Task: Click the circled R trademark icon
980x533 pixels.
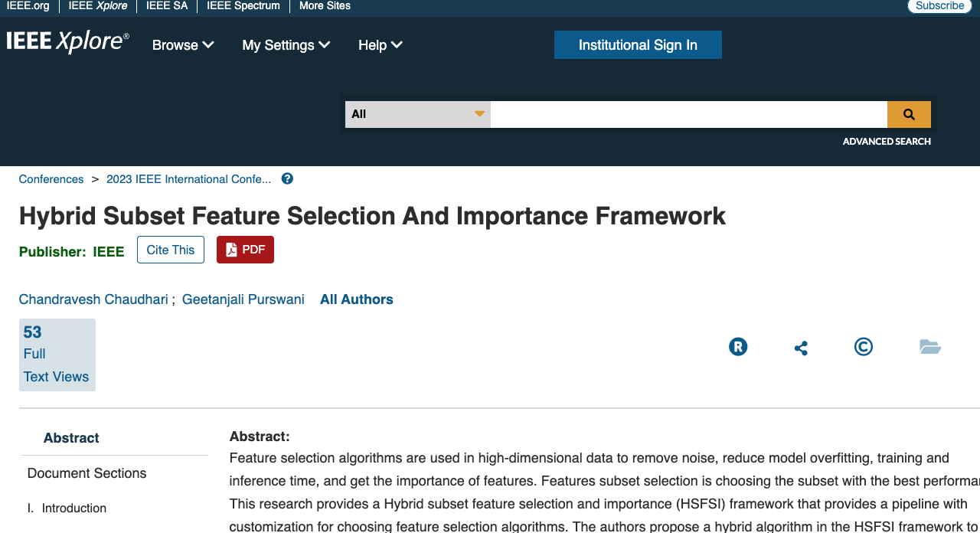Action: coord(737,346)
